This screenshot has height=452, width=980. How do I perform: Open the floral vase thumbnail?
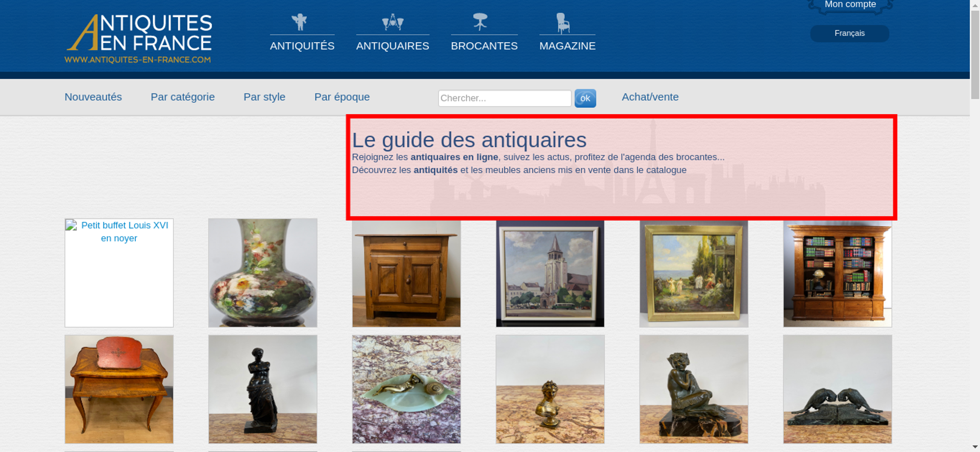coord(263,273)
